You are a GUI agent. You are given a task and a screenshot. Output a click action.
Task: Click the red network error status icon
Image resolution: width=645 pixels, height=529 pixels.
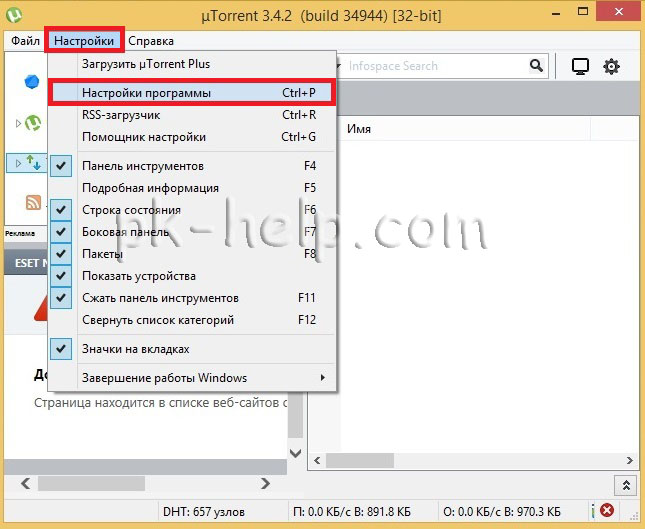pyautogui.click(x=607, y=510)
